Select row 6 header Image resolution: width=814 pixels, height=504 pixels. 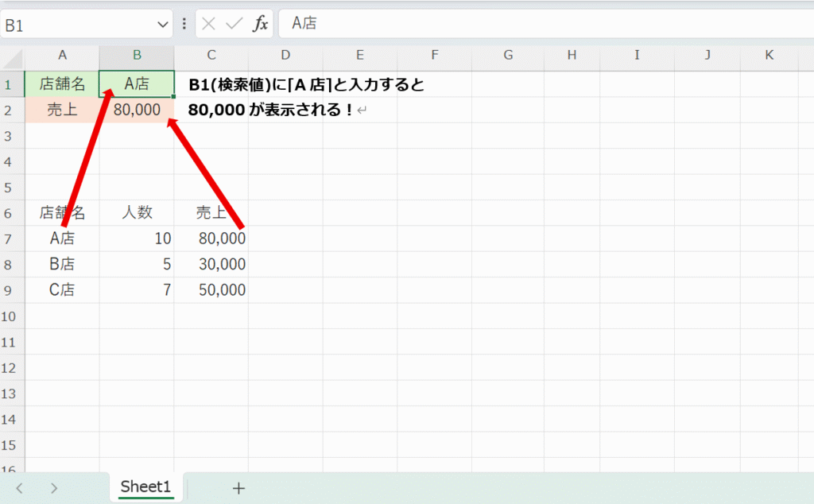(x=11, y=212)
